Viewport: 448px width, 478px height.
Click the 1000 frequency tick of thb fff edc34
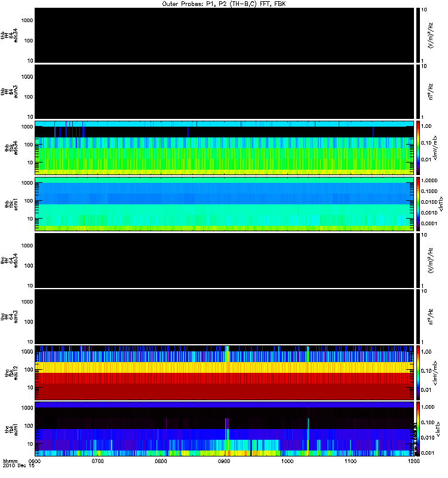coord(27,20)
